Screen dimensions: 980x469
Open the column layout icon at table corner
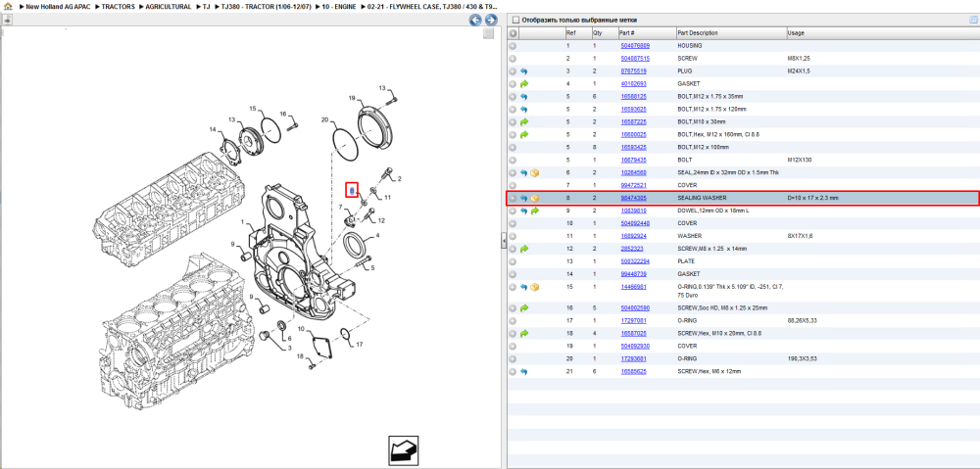[x=973, y=20]
